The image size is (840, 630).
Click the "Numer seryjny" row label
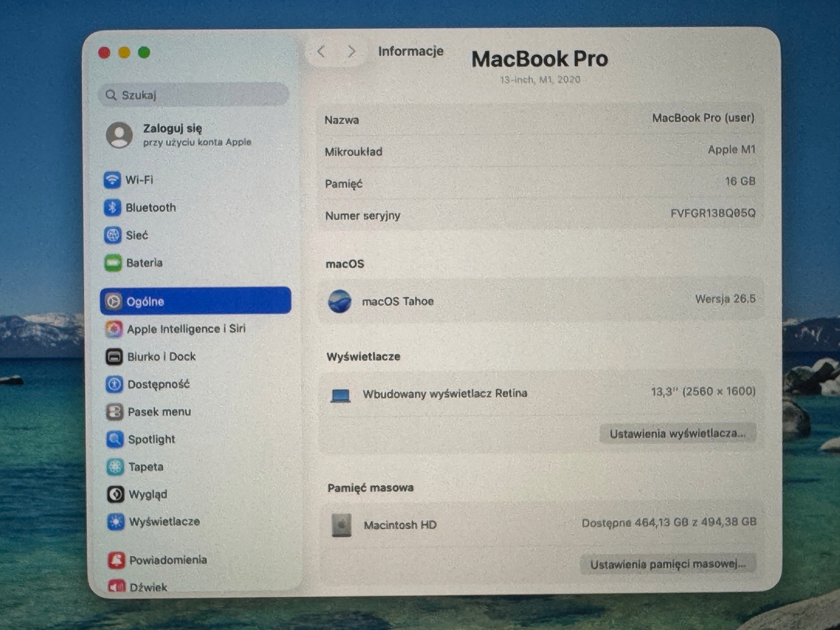pos(363,216)
